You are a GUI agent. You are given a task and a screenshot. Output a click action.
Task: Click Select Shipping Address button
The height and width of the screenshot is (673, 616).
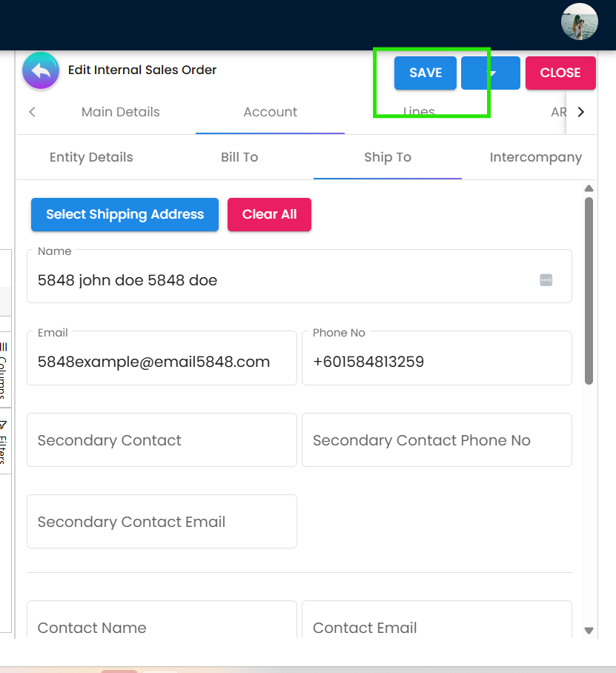coord(125,214)
